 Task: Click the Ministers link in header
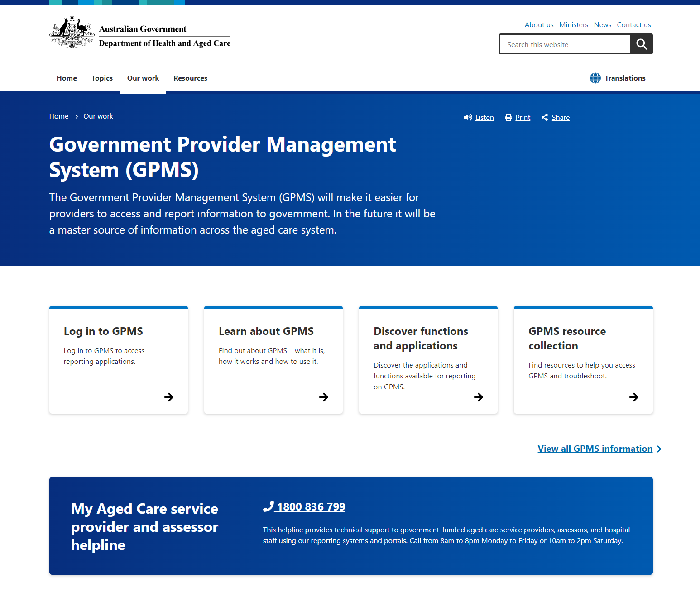click(x=573, y=25)
